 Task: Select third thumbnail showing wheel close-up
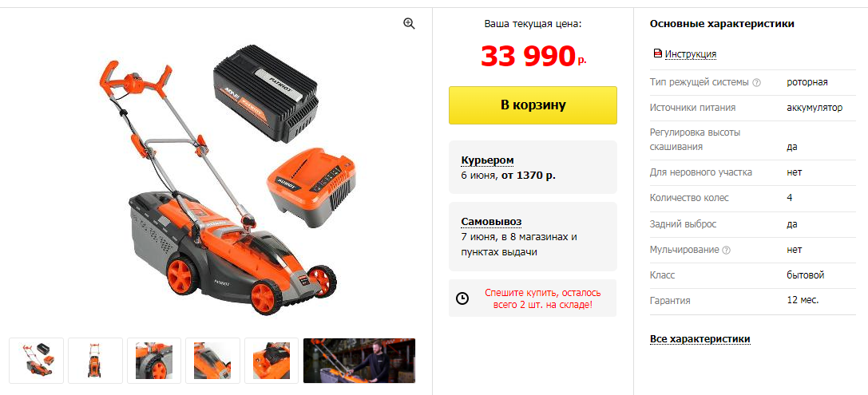click(x=154, y=361)
